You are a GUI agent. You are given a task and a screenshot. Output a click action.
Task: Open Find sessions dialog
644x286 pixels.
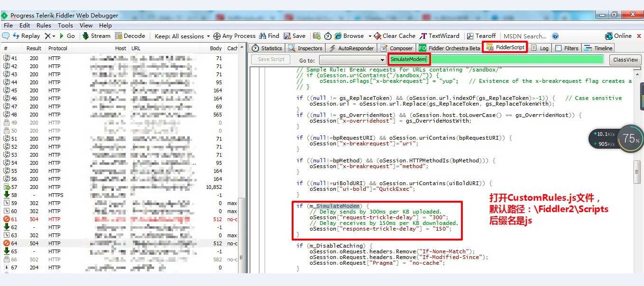click(269, 36)
